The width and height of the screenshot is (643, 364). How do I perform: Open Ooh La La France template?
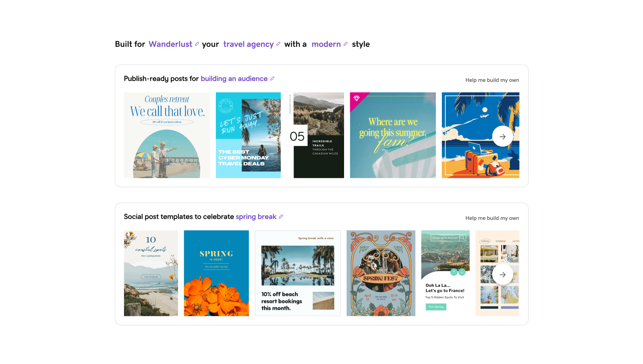[446, 273]
